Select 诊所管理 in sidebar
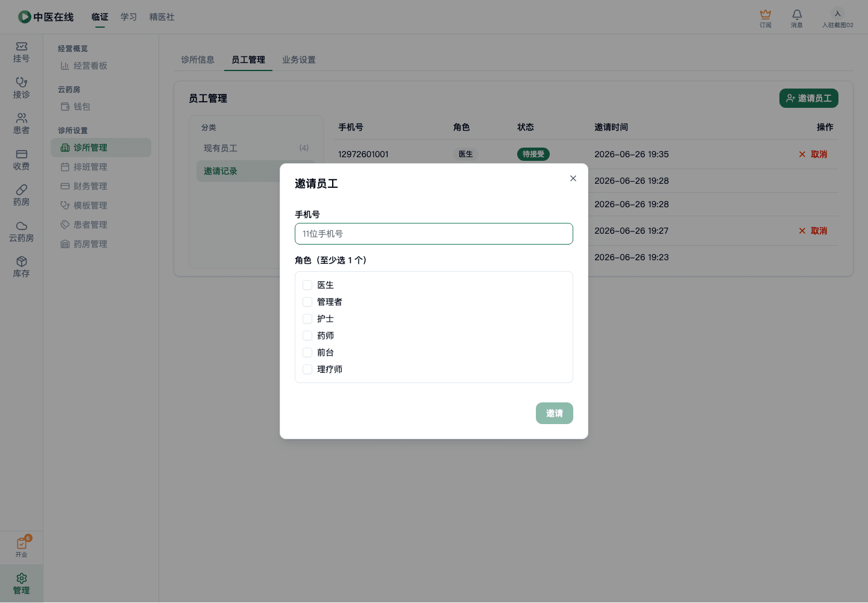Viewport: 868px width, 603px height. [x=101, y=148]
